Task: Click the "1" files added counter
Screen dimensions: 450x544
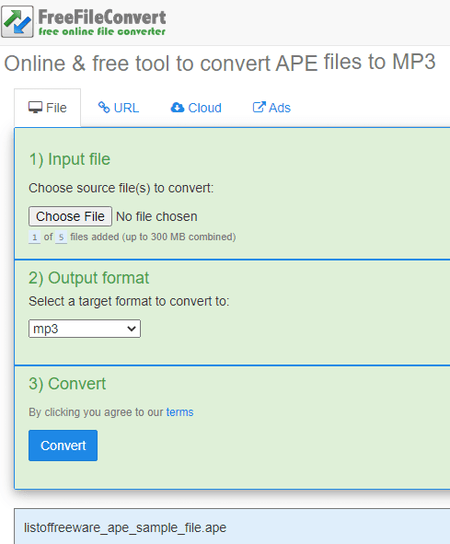Action: click(34, 237)
